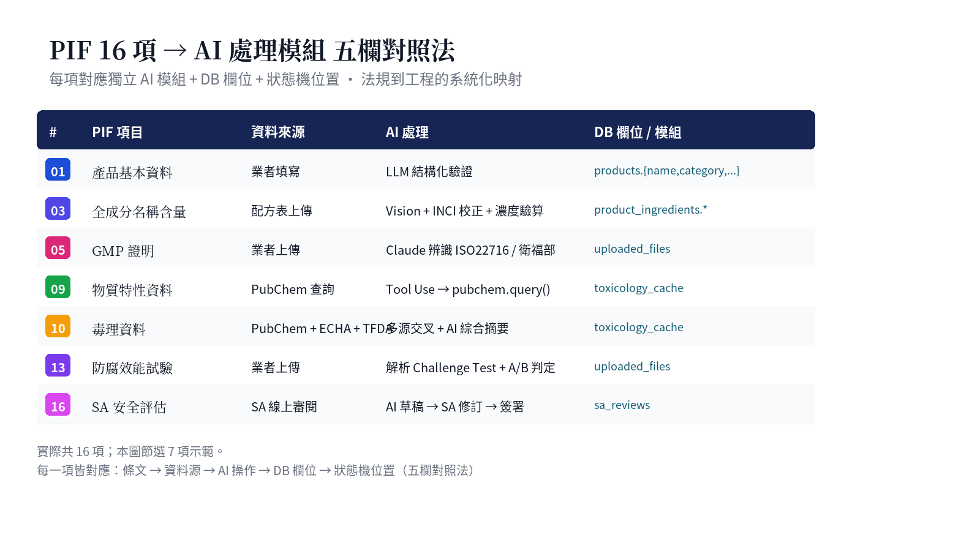Click the '#' column header
Screen dimensions: 980x551
53,132
